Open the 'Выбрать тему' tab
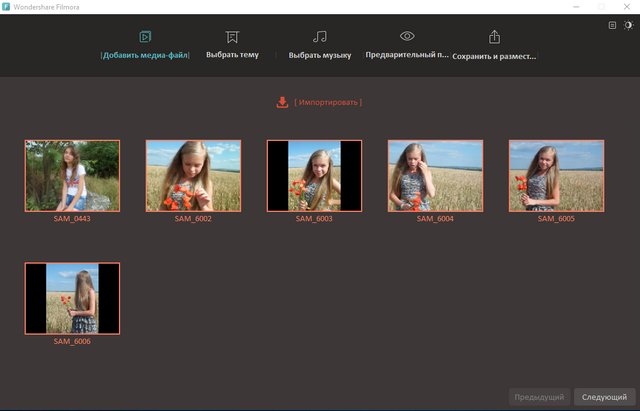The height and width of the screenshot is (411, 640). [232, 55]
